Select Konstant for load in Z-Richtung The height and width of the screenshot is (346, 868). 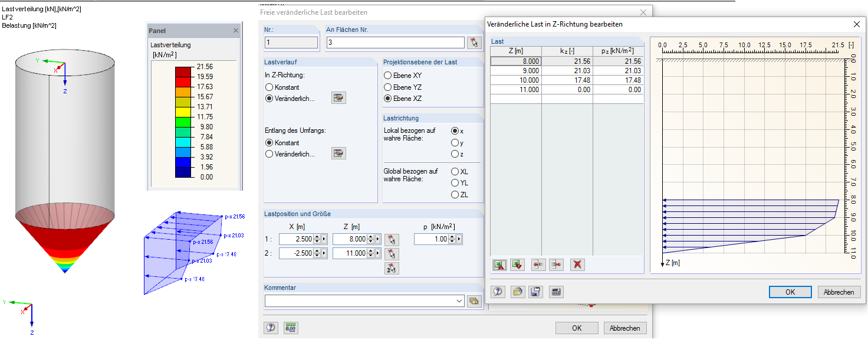click(x=269, y=87)
